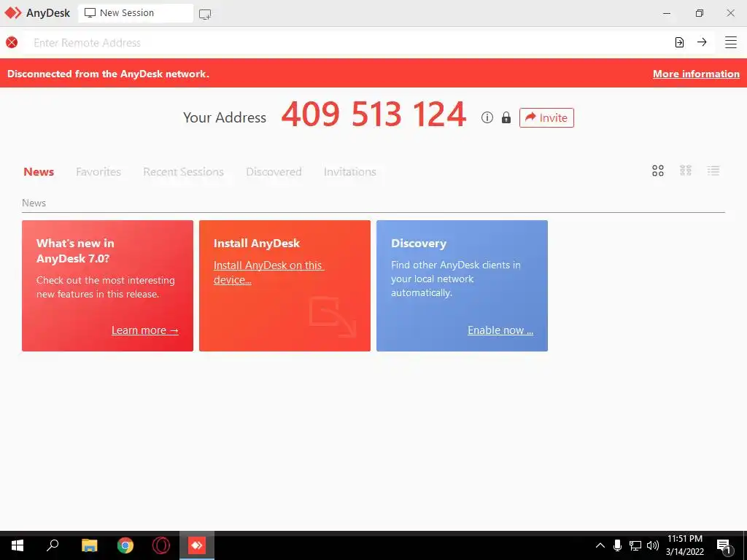Open the taskbar search icon

coord(53,545)
